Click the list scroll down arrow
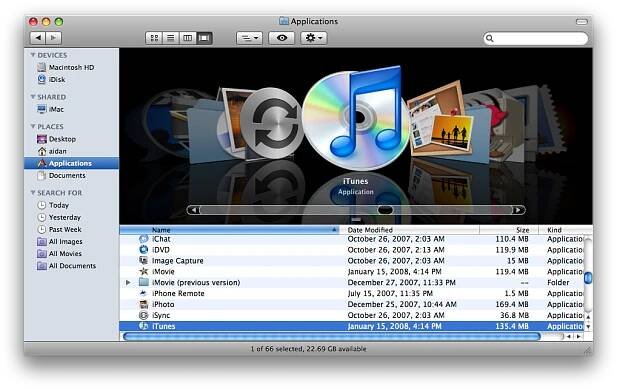617x389 pixels. click(588, 327)
